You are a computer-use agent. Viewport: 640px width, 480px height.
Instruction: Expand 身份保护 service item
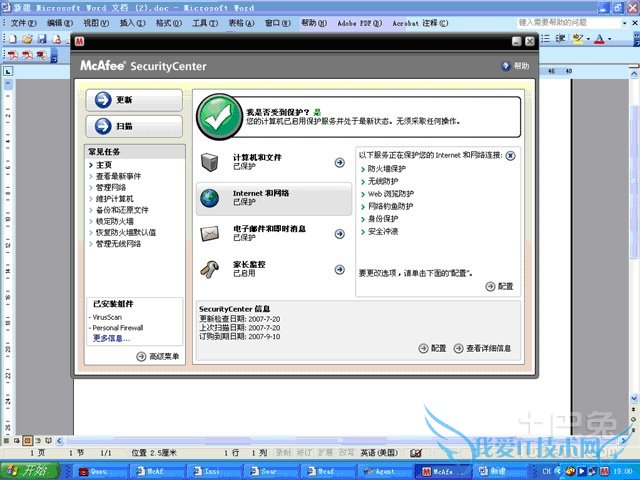click(x=380, y=219)
